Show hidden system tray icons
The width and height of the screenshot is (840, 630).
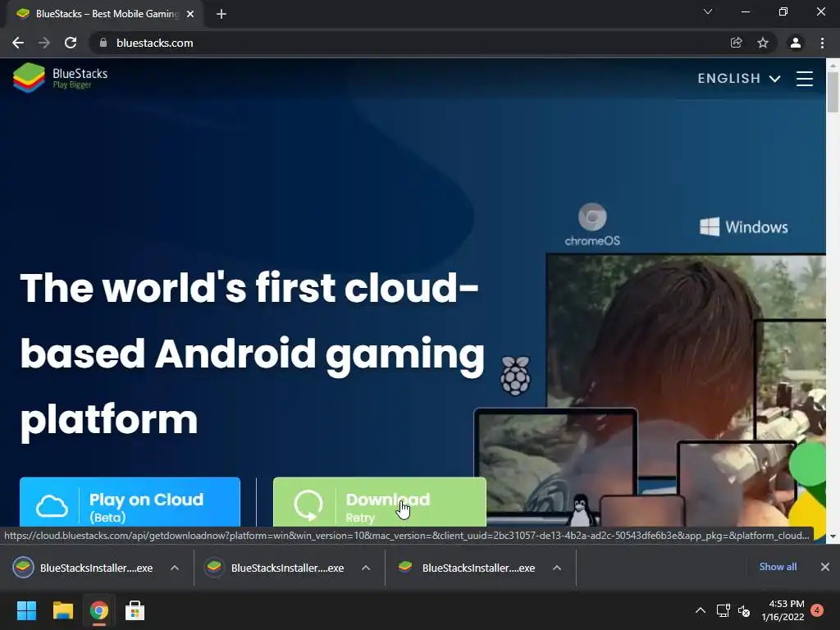click(701, 610)
